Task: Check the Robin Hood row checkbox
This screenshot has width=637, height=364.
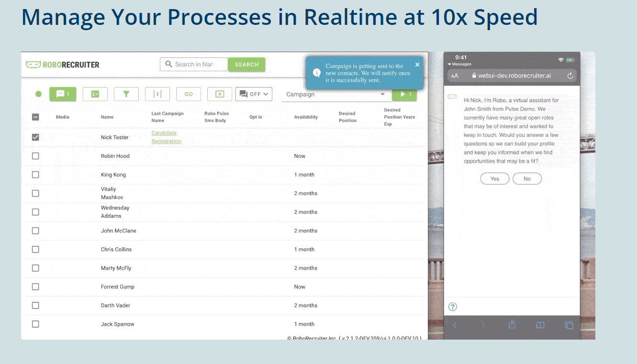Action: [35, 156]
